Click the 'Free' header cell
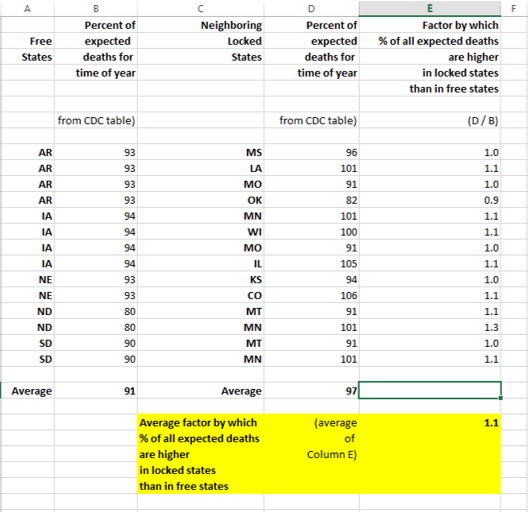Screen dimensions: 528x512 coord(28,41)
